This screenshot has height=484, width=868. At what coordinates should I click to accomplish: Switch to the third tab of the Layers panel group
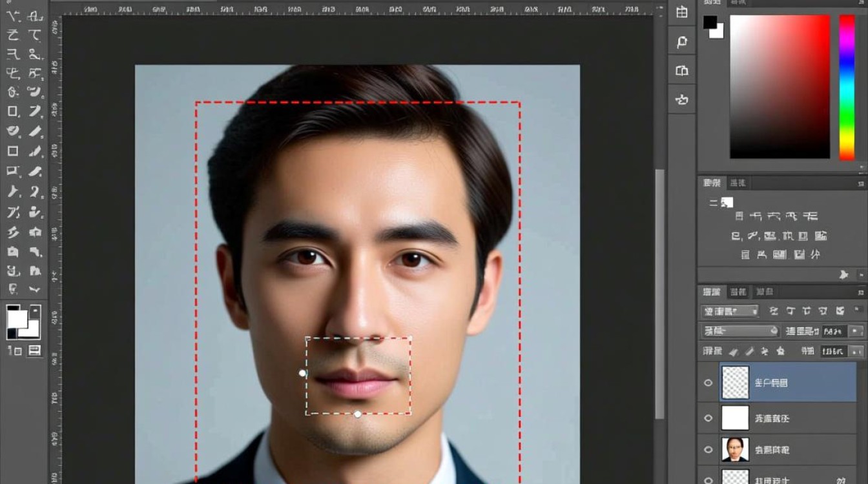tap(765, 292)
